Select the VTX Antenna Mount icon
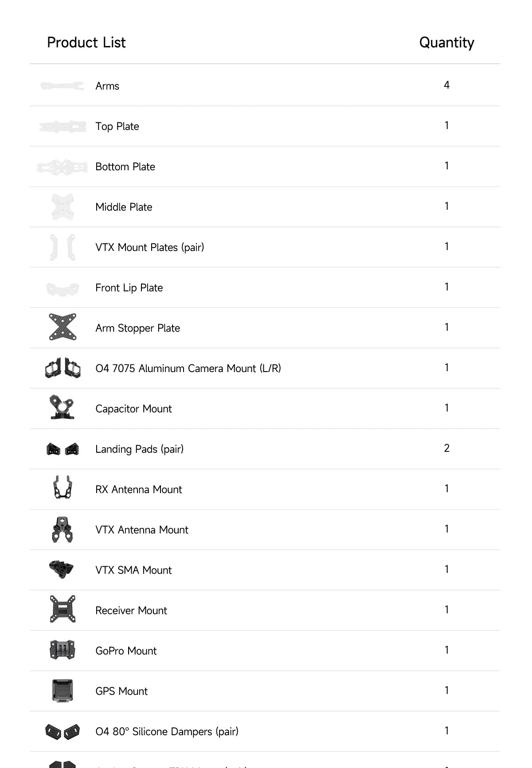 (x=63, y=529)
